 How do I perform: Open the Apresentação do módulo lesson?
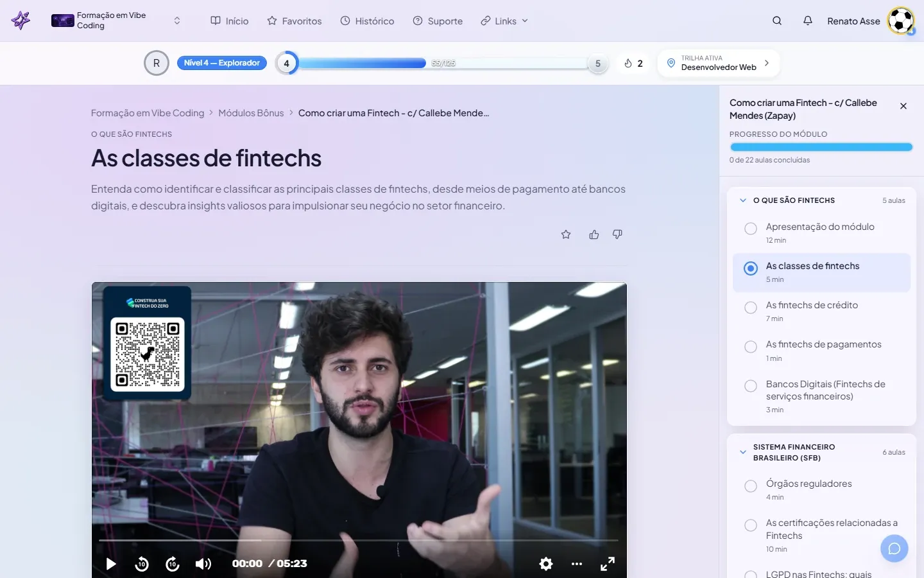[x=821, y=233]
